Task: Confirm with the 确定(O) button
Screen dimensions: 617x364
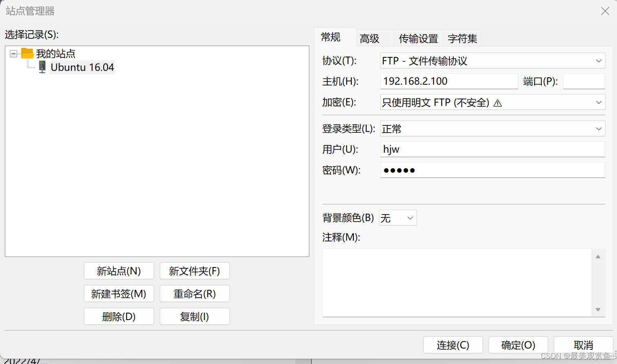Action: coord(518,345)
